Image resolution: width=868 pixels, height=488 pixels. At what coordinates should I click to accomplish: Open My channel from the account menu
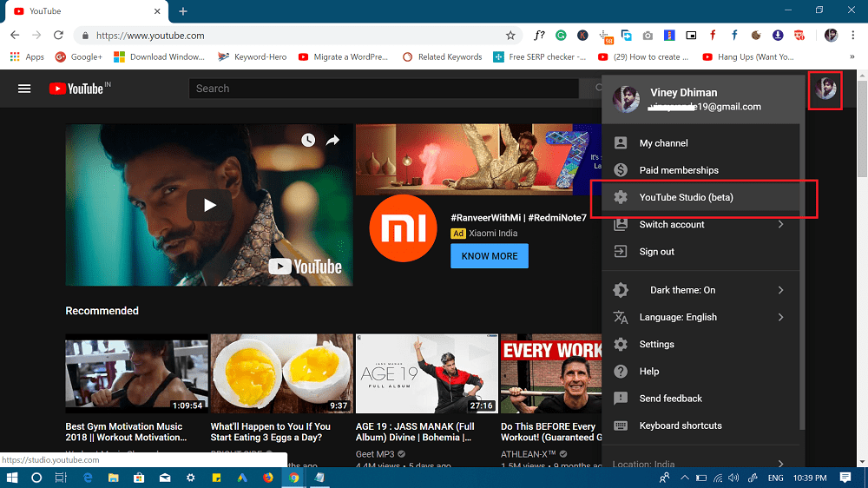point(700,143)
